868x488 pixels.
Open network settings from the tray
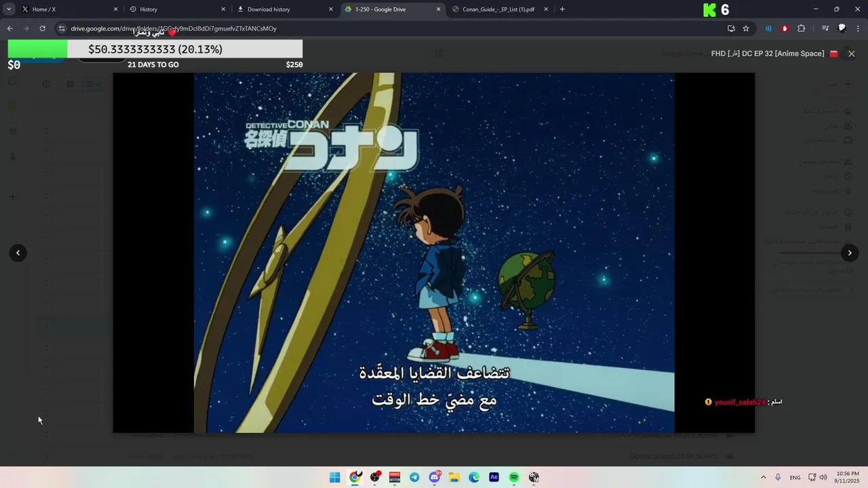point(812,478)
